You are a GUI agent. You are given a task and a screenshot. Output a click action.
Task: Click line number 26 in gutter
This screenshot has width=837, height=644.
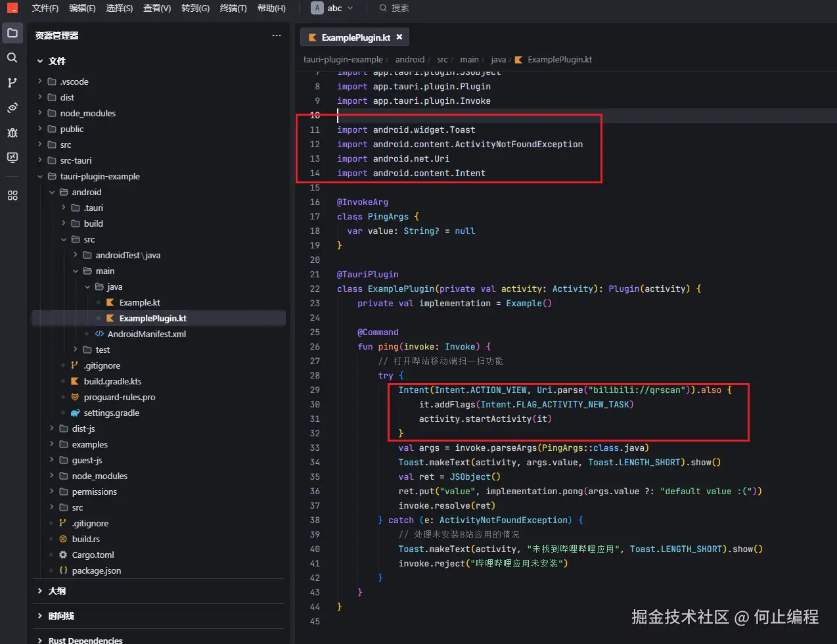(x=315, y=346)
